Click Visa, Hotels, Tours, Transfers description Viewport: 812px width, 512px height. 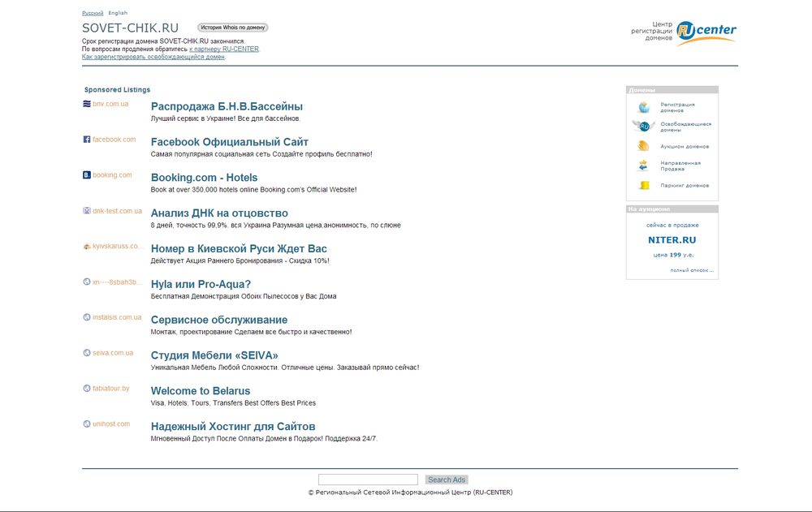[x=233, y=402]
